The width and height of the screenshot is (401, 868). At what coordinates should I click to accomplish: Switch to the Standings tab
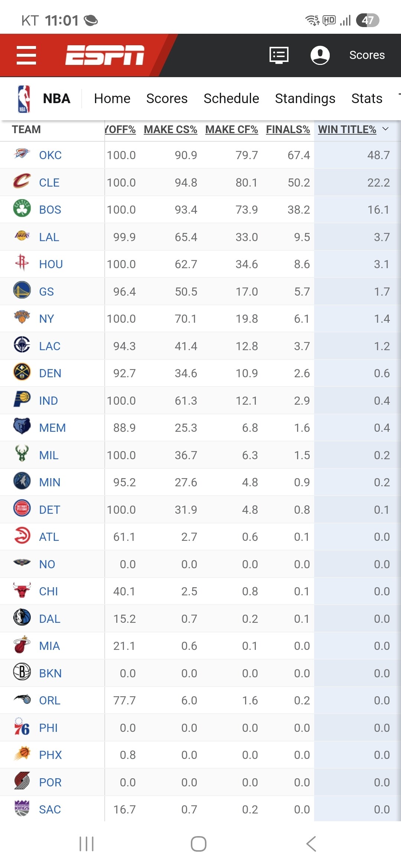pos(305,99)
